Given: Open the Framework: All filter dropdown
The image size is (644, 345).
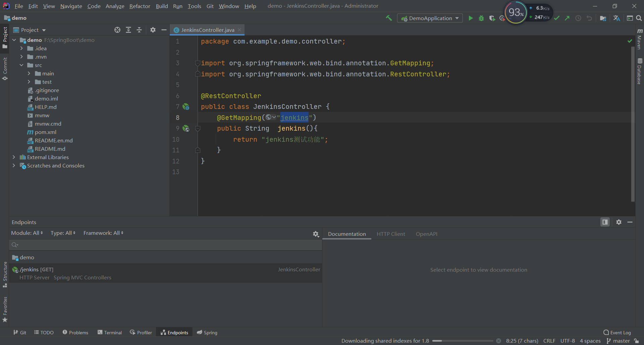Looking at the screenshot, I should click(x=103, y=233).
